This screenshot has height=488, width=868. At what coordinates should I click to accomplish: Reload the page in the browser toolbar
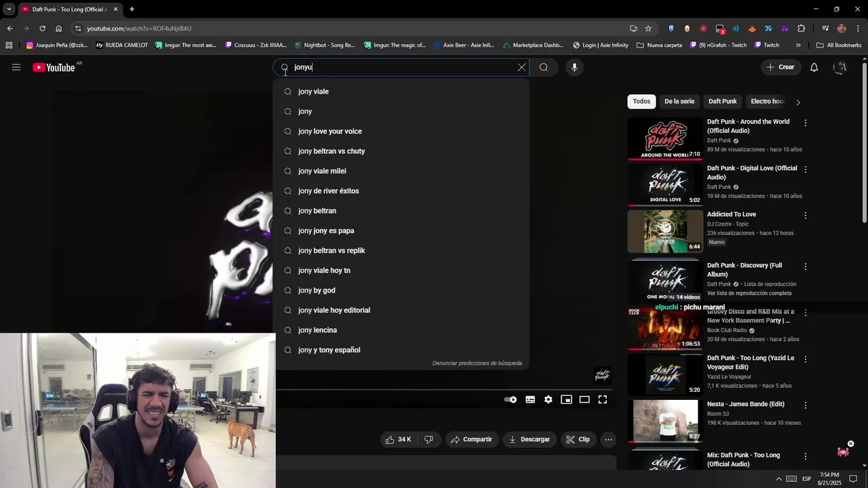[42, 28]
